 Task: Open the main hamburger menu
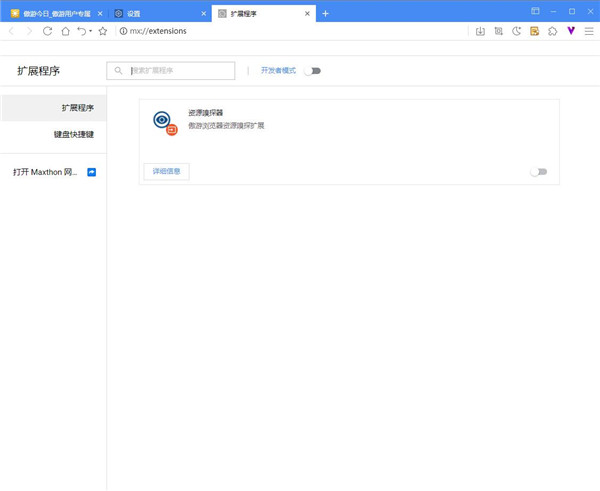pyautogui.click(x=589, y=31)
